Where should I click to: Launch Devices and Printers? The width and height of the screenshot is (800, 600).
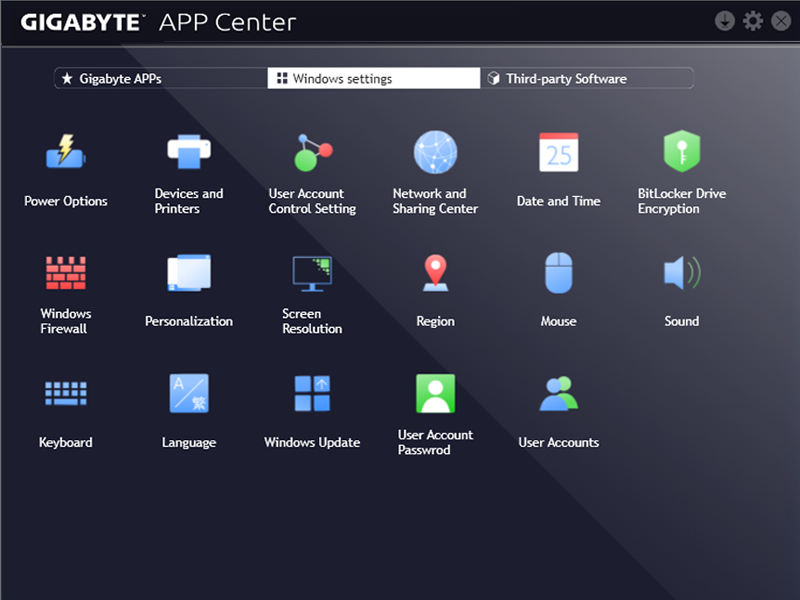[189, 152]
